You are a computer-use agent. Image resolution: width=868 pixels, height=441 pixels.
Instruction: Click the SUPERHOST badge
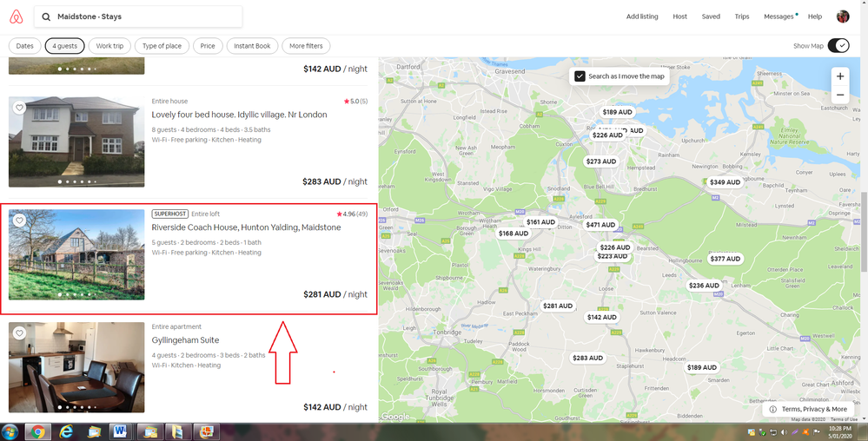[x=170, y=214]
